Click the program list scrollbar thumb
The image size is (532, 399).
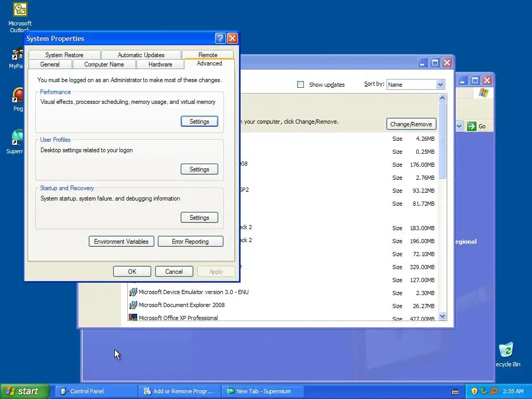pos(442,140)
